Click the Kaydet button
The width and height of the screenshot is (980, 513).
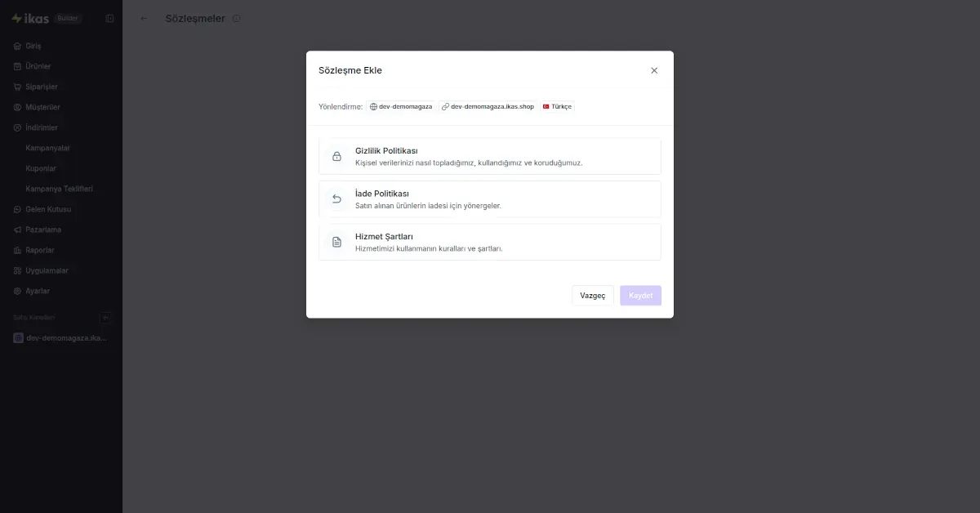click(640, 296)
